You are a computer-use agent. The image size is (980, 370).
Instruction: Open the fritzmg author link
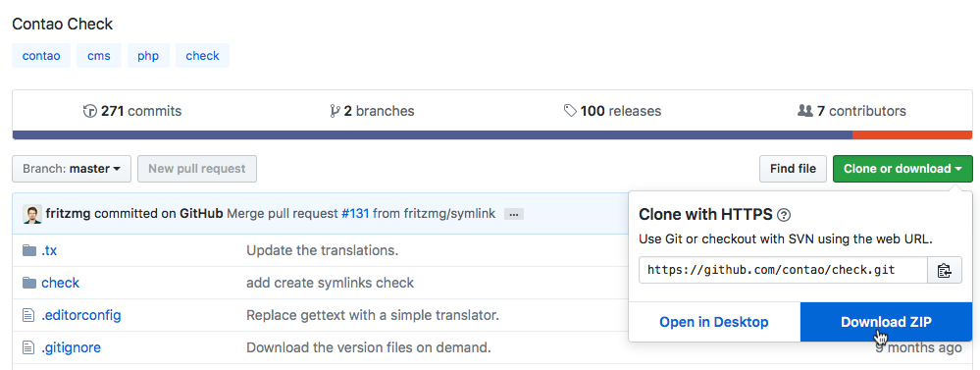tap(68, 214)
